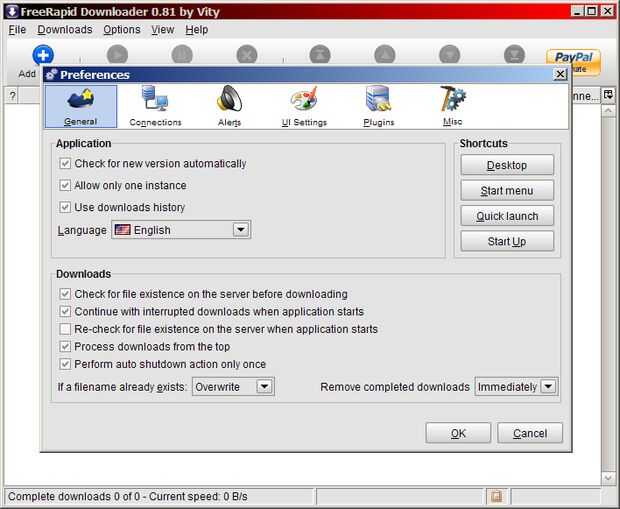Image resolution: width=620 pixels, height=509 pixels.
Task: Create a Desktop shortcut
Action: [507, 165]
